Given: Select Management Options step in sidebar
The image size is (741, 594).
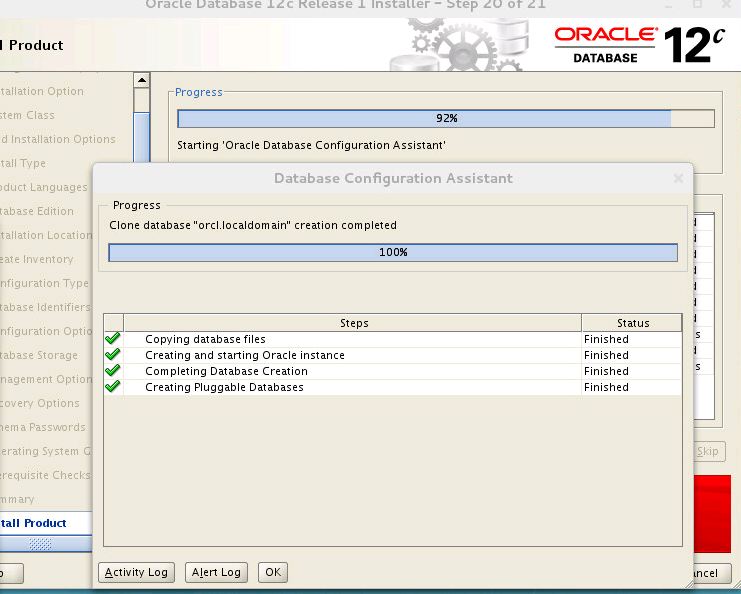Looking at the screenshot, I should click(46, 379).
